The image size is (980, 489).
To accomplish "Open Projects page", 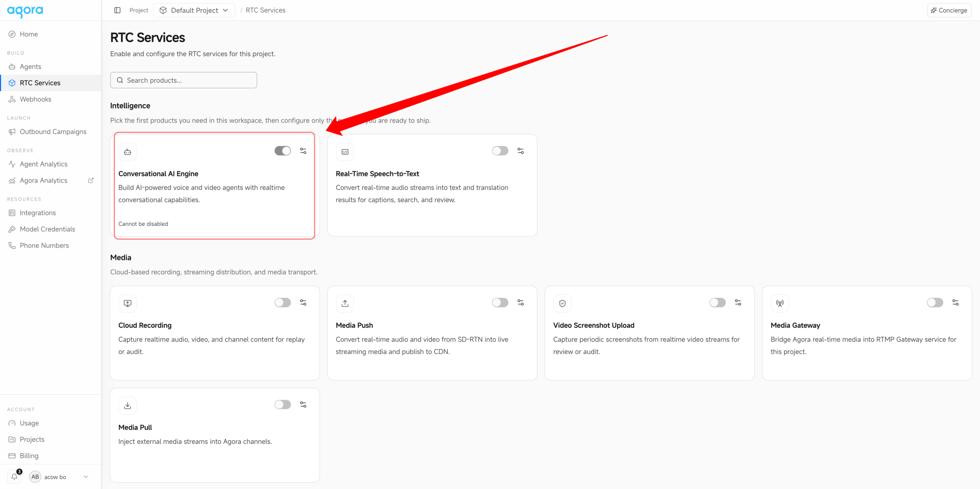I will 51,440.
